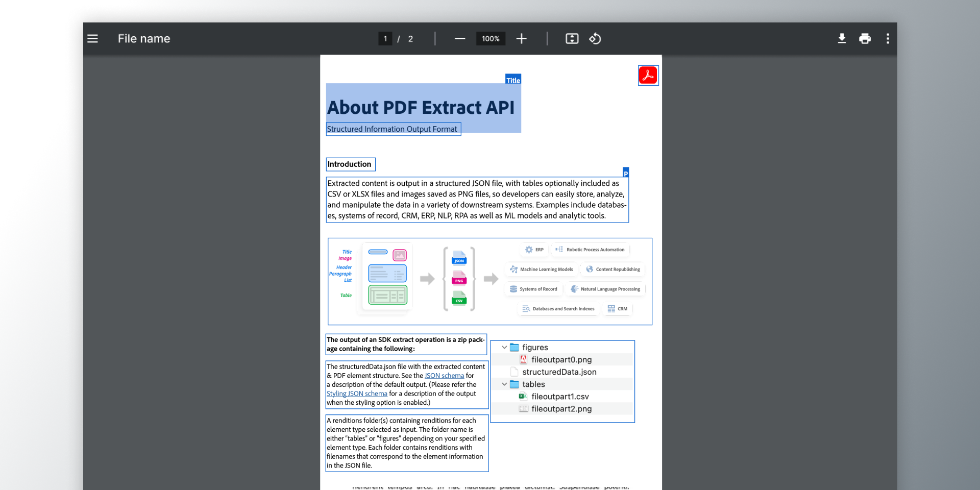Collapse the figures folder
This screenshot has height=490, width=980.
[504, 347]
